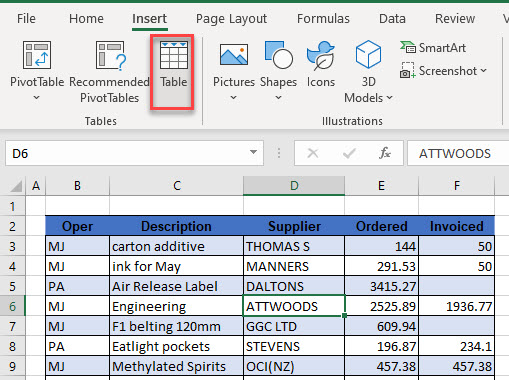Select the Methylated Spirits cell
Image resolution: width=509 pixels, height=380 pixels.
pyautogui.click(x=177, y=366)
